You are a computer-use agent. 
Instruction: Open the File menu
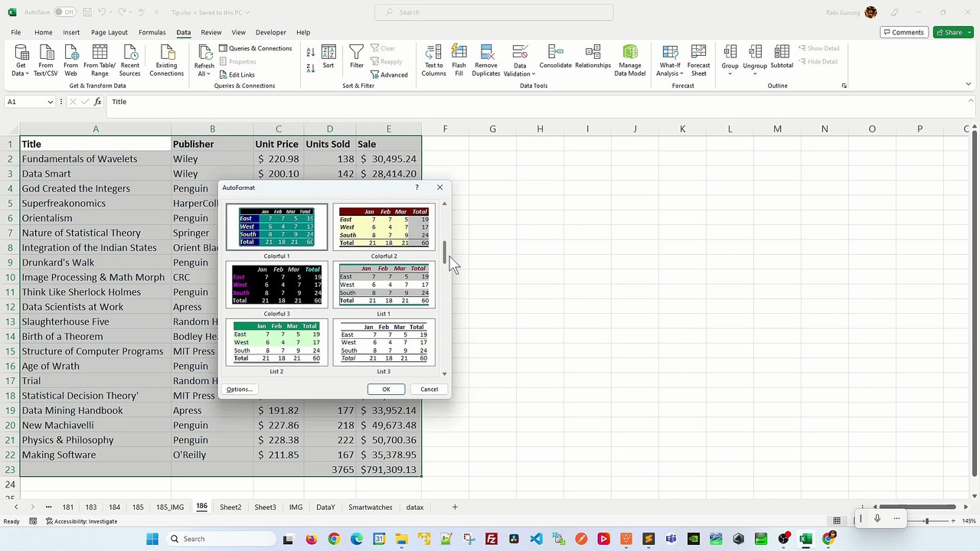pyautogui.click(x=15, y=32)
